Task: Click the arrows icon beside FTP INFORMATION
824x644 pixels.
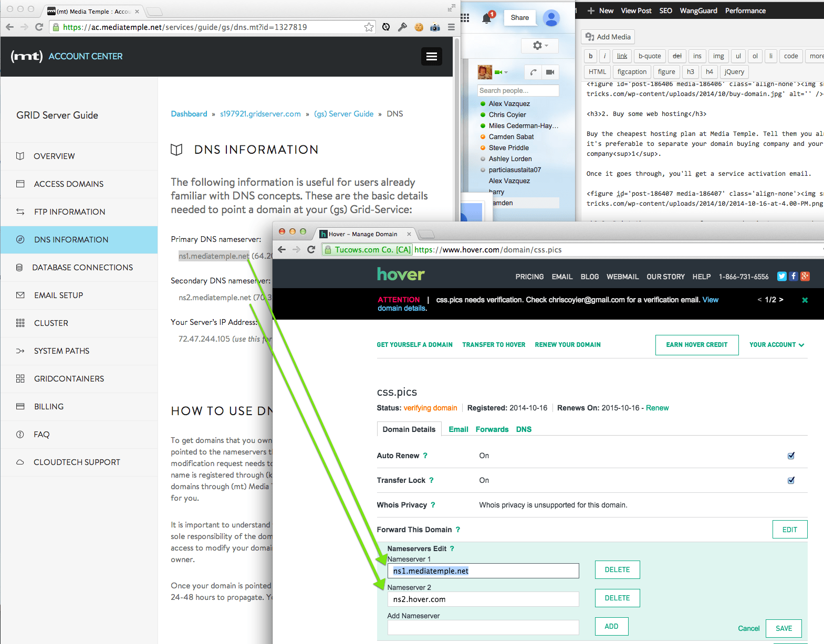Action: pos(20,212)
